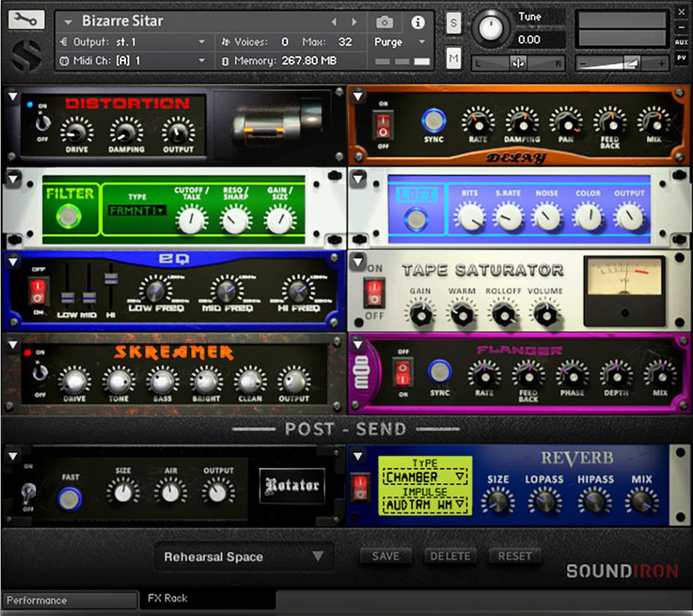Click the camera snapshot icon in header

[x=384, y=22]
